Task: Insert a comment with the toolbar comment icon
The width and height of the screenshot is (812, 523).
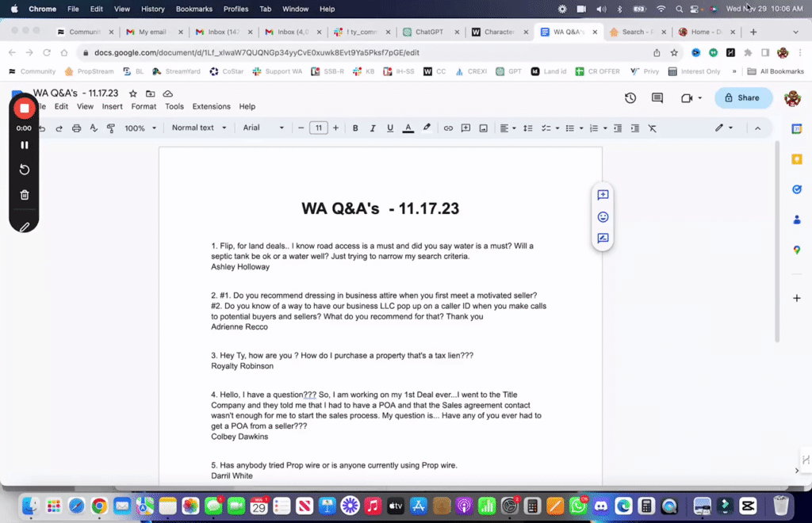Action: tap(466, 128)
